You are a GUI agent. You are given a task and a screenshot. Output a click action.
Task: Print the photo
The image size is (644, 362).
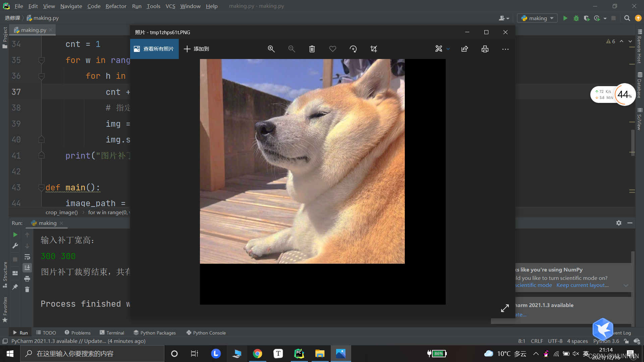coord(485,49)
